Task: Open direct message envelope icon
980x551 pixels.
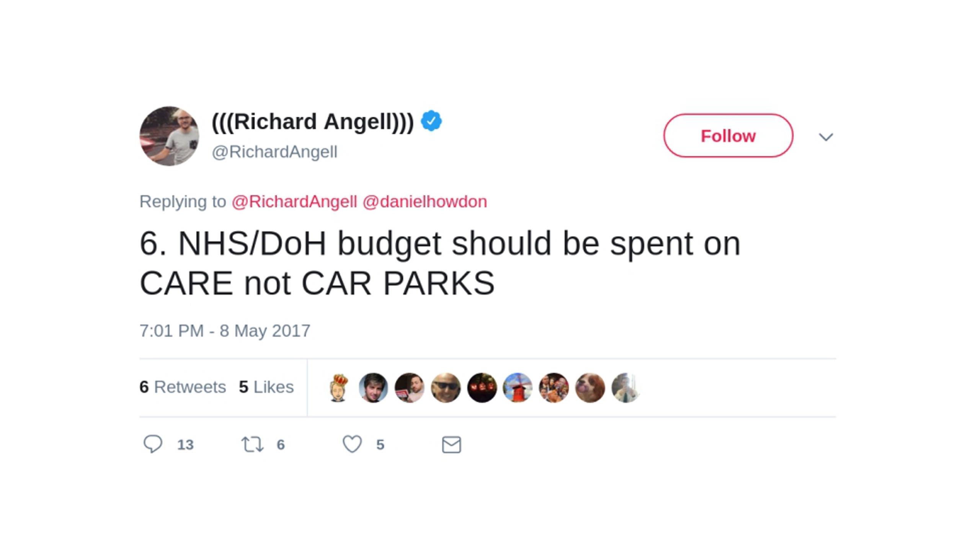Action: pyautogui.click(x=451, y=445)
